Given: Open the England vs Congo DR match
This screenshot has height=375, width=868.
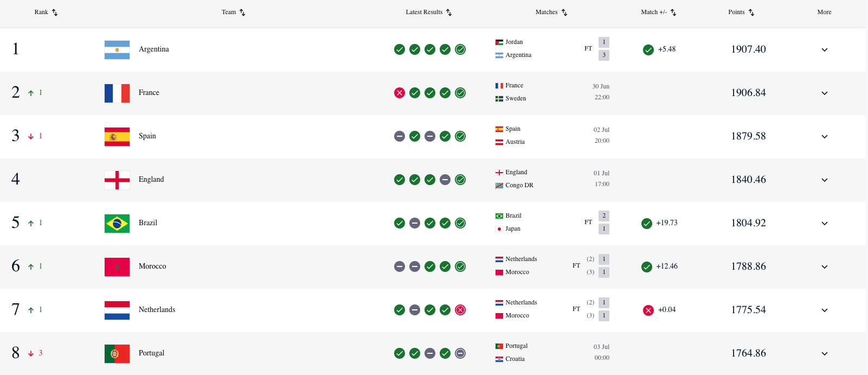Looking at the screenshot, I should pyautogui.click(x=552, y=179).
